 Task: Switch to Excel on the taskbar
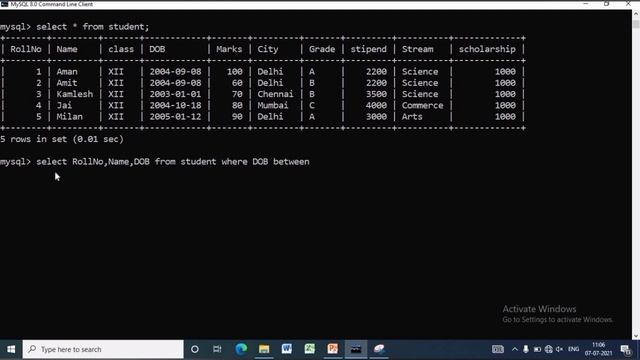[309, 349]
